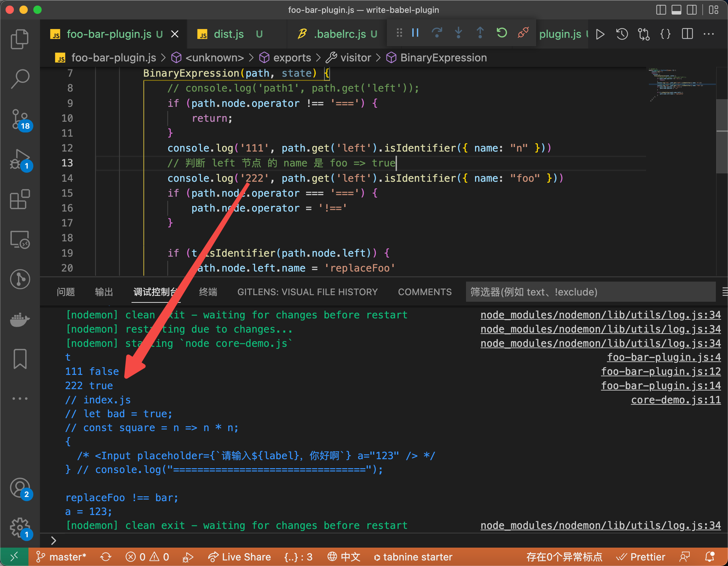Screen dimensions: 728x566
Task: Click the debug console filter input field
Action: tap(590, 292)
